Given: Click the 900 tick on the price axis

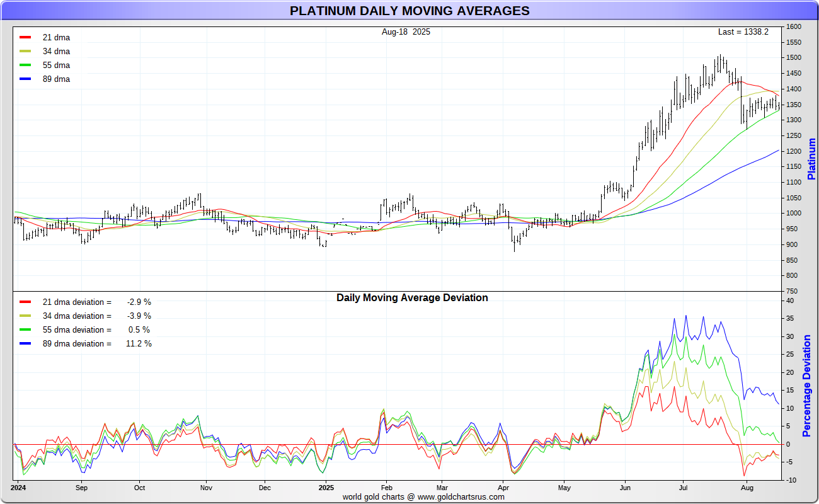Looking at the screenshot, I should [791, 245].
